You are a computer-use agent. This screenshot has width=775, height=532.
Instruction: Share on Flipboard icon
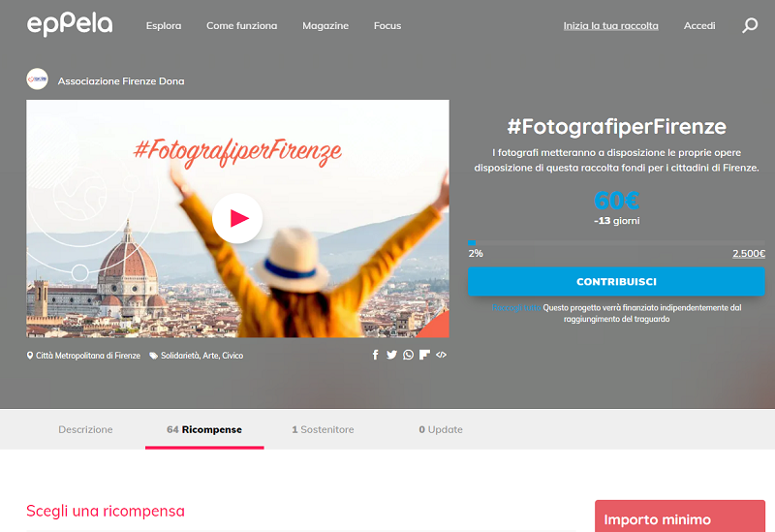[x=424, y=355]
